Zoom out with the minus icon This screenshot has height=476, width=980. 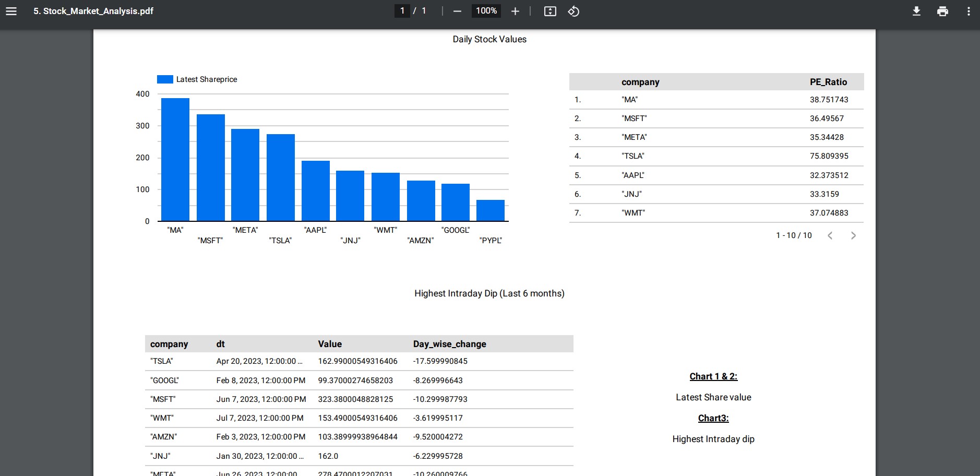(457, 11)
